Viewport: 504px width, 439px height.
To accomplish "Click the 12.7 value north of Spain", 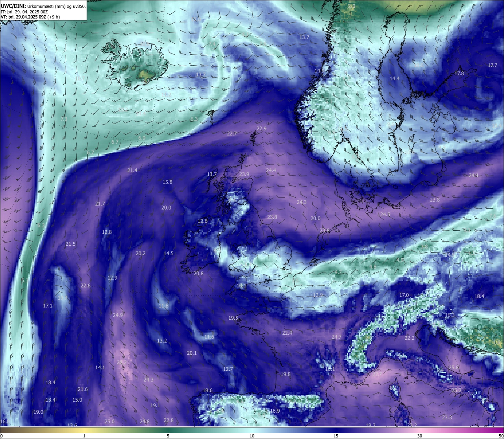I will click(228, 369).
